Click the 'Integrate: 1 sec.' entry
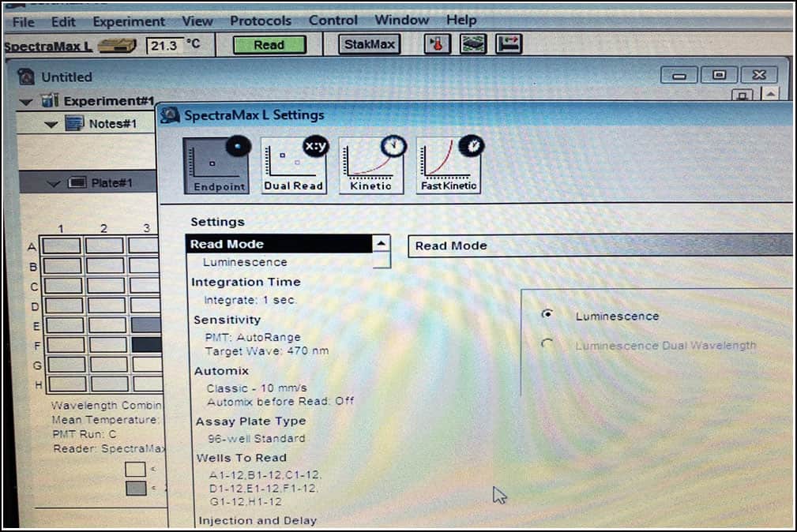797x532 pixels. [x=250, y=300]
